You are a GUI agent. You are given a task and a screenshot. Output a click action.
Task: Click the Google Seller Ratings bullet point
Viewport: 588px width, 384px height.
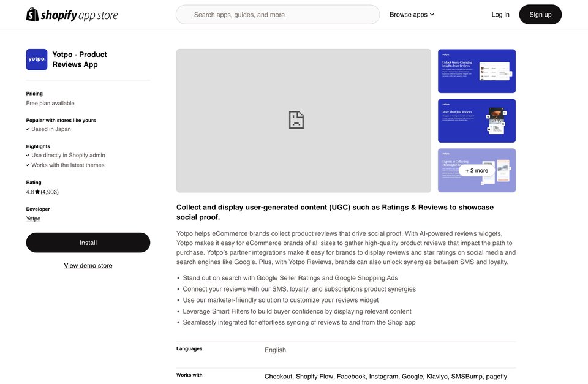[290, 278]
